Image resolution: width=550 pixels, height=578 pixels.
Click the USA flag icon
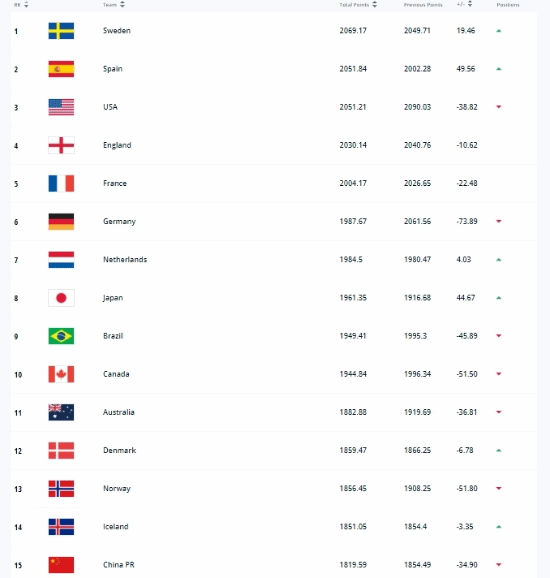[x=61, y=107]
